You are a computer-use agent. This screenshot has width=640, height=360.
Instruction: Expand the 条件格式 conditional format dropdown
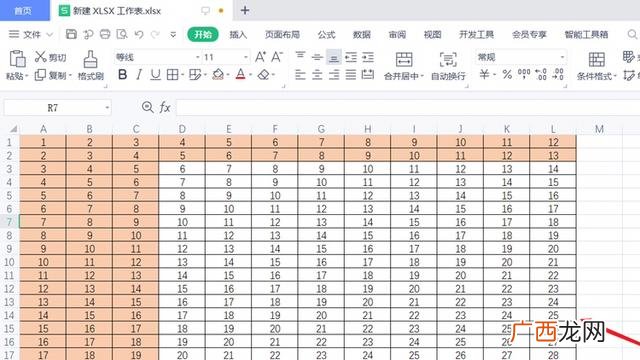pos(615,76)
